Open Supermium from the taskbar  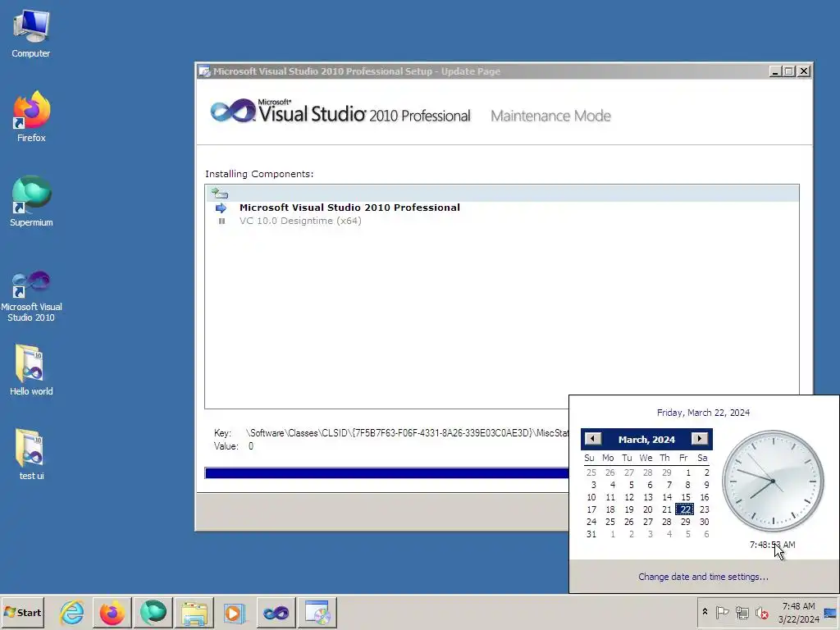(x=153, y=612)
